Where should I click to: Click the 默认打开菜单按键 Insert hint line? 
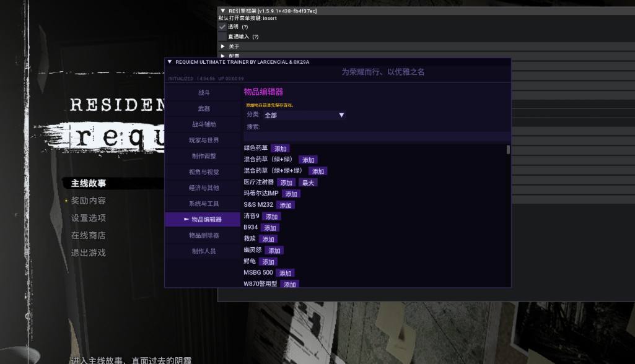click(247, 18)
